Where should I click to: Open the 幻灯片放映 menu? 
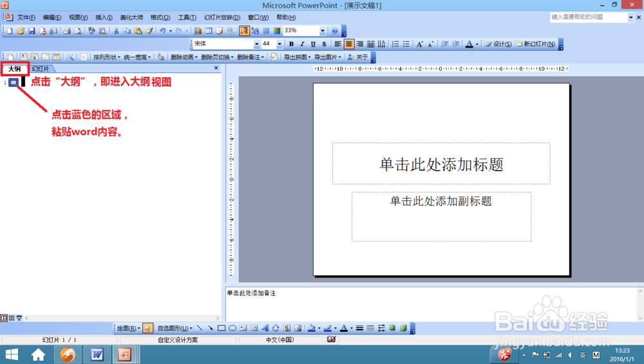[x=222, y=17]
